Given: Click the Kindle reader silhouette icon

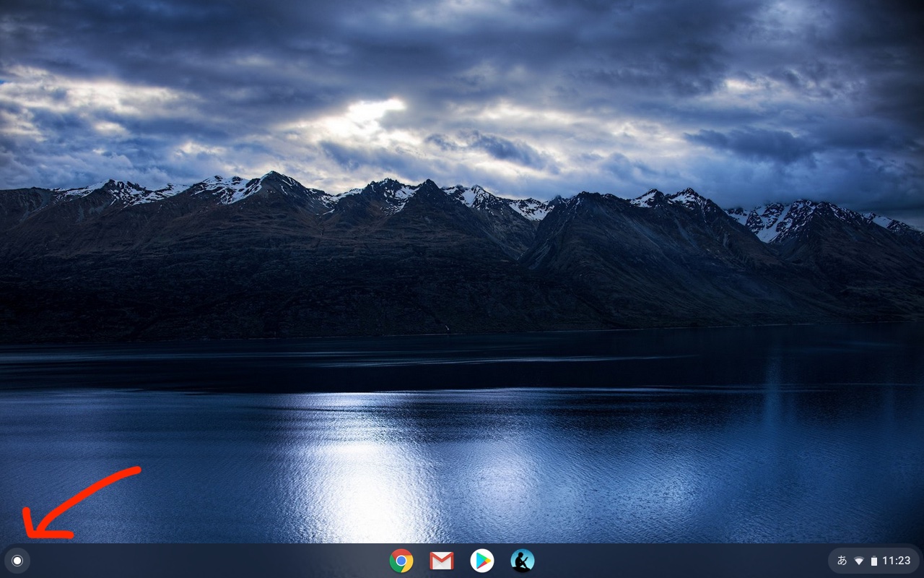Looking at the screenshot, I should coord(521,561).
